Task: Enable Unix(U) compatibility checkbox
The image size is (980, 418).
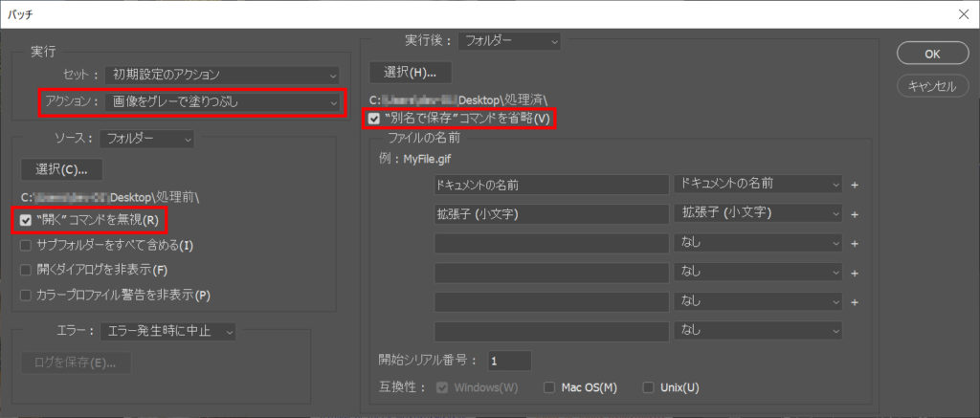Action: (649, 387)
